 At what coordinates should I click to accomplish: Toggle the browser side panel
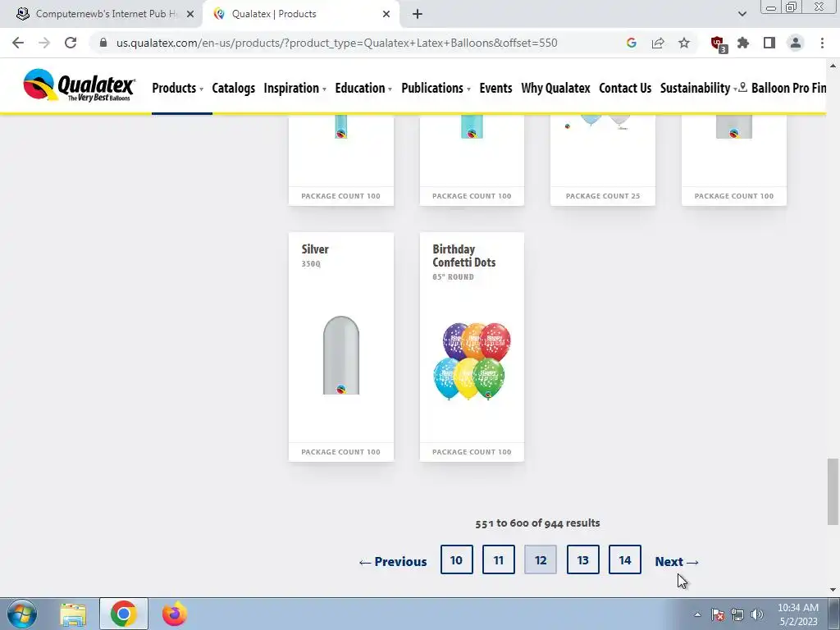pos(769,43)
